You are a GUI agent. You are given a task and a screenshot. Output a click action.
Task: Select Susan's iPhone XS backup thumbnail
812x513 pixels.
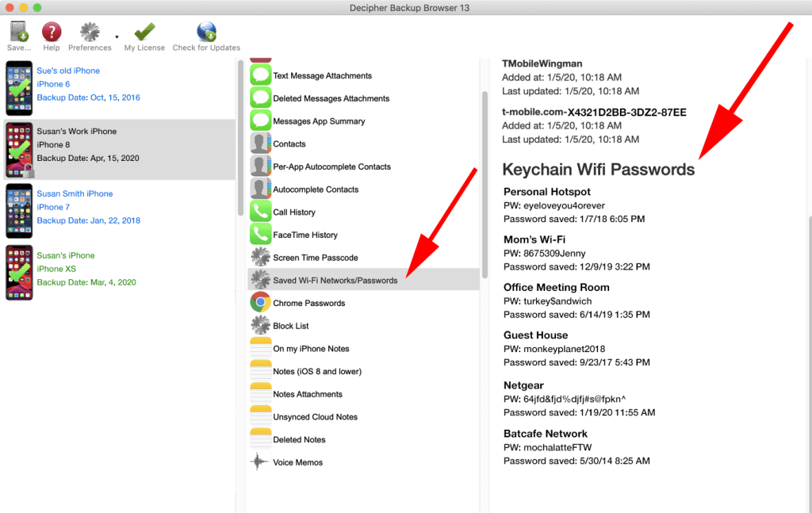pos(19,273)
